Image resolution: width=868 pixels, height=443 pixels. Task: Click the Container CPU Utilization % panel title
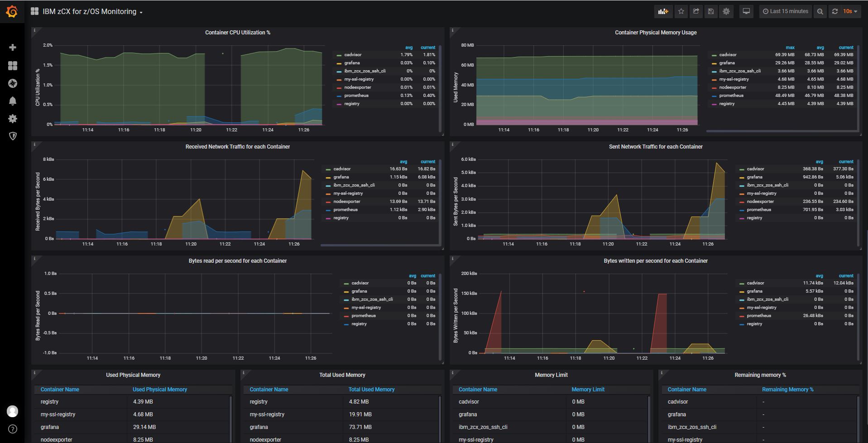point(238,33)
